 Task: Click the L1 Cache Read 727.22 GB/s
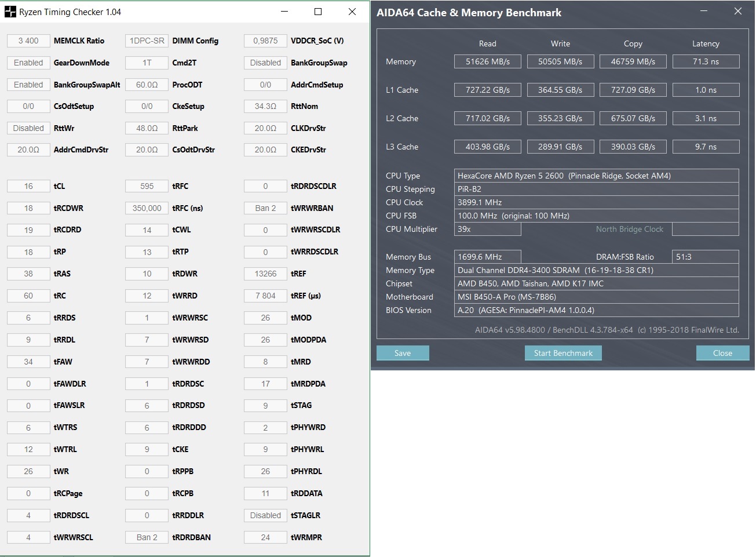tap(488, 90)
